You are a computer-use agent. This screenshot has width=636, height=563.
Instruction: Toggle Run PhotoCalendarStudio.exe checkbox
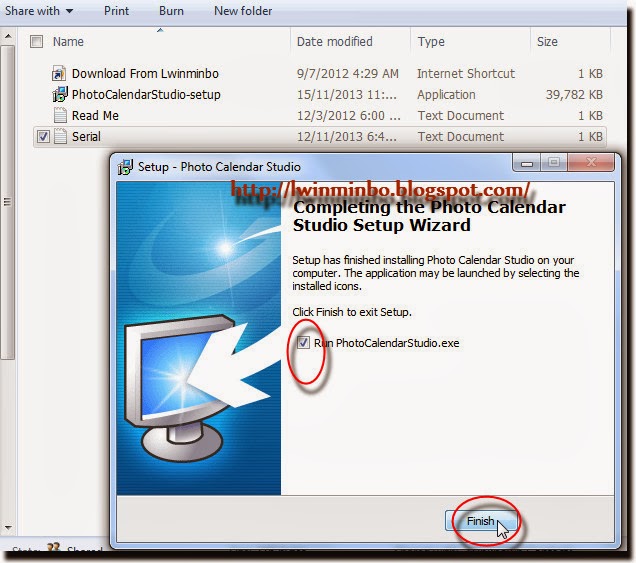(x=303, y=343)
